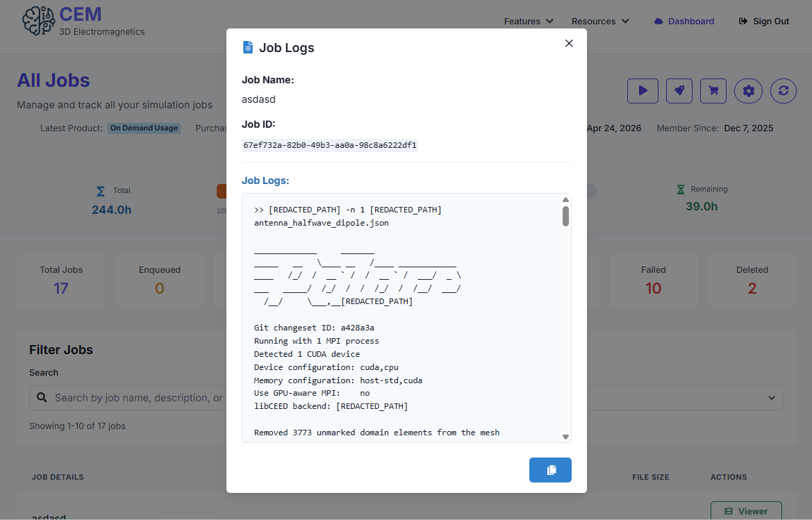Click the 'Memory configuration: host-std,cuda' line
This screenshot has width=812, height=520.
tap(338, 380)
